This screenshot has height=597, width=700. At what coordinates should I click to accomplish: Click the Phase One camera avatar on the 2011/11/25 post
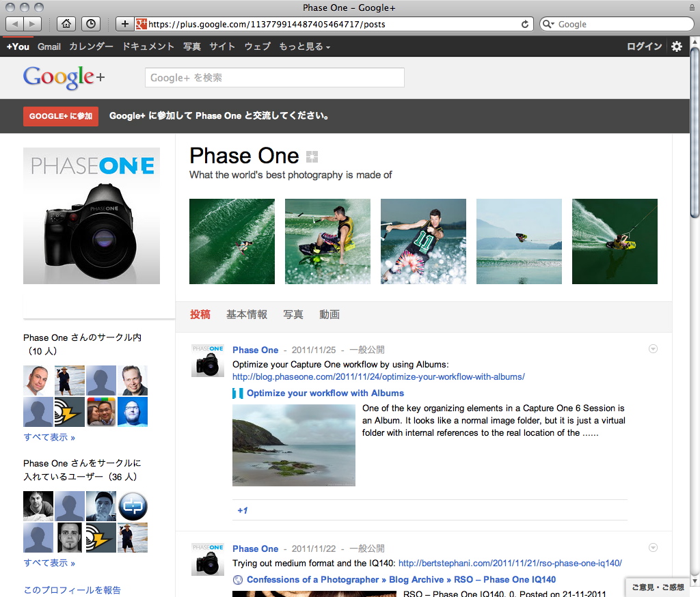(207, 361)
